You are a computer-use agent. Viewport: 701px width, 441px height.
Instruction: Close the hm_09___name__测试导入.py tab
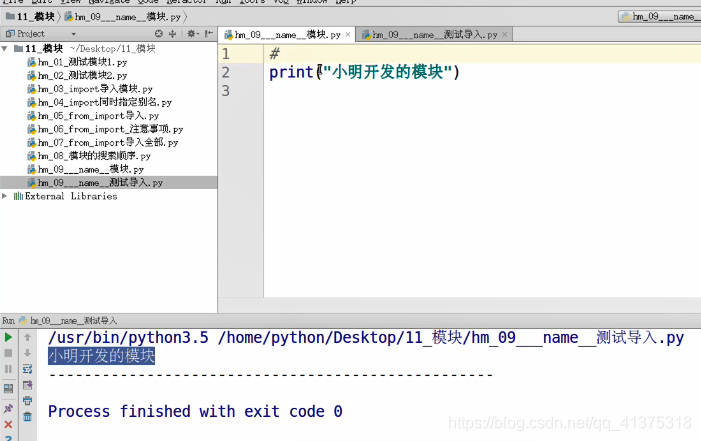tap(505, 34)
